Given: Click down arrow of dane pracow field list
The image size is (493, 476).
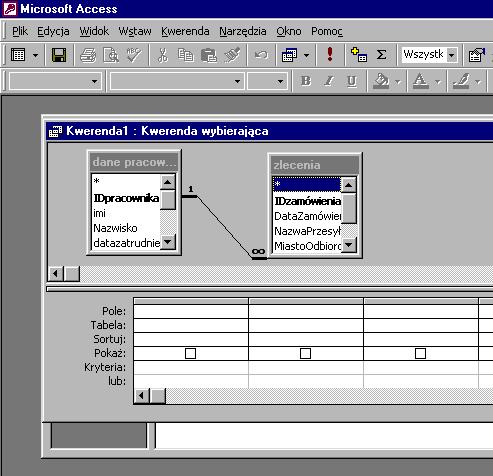Looking at the screenshot, I should coord(168,242).
